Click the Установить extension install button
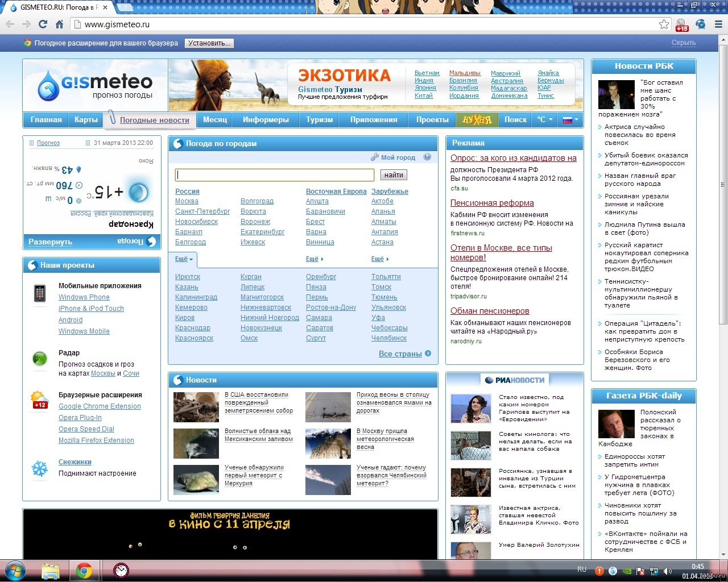 coord(209,43)
